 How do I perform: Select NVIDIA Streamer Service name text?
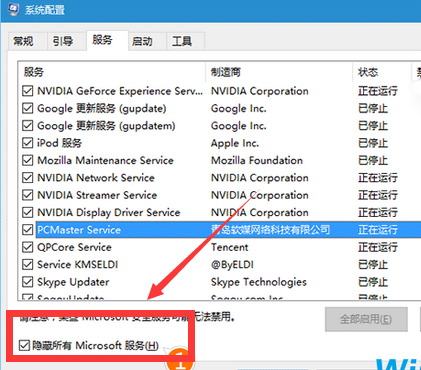pos(97,195)
